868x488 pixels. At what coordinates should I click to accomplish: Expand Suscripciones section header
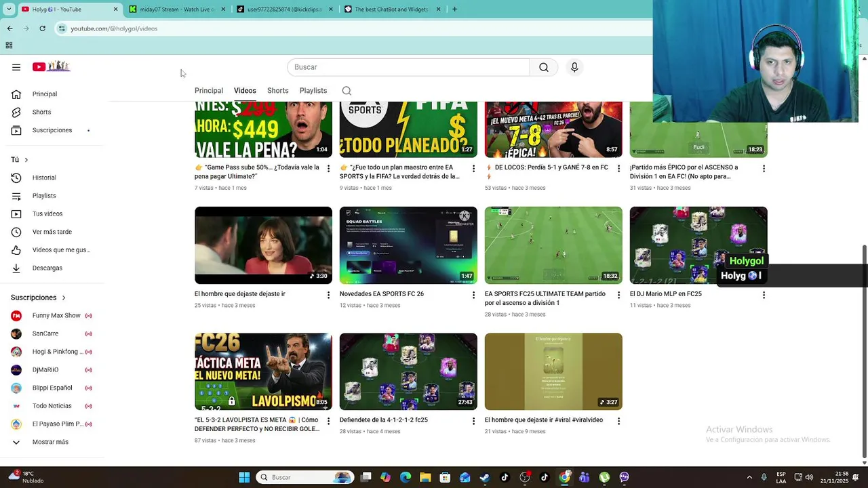[x=39, y=298]
